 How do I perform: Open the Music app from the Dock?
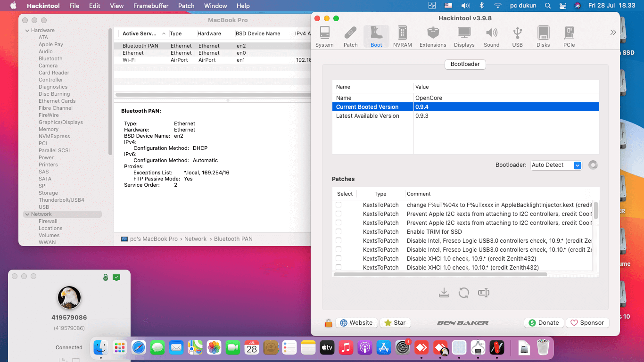click(x=346, y=348)
